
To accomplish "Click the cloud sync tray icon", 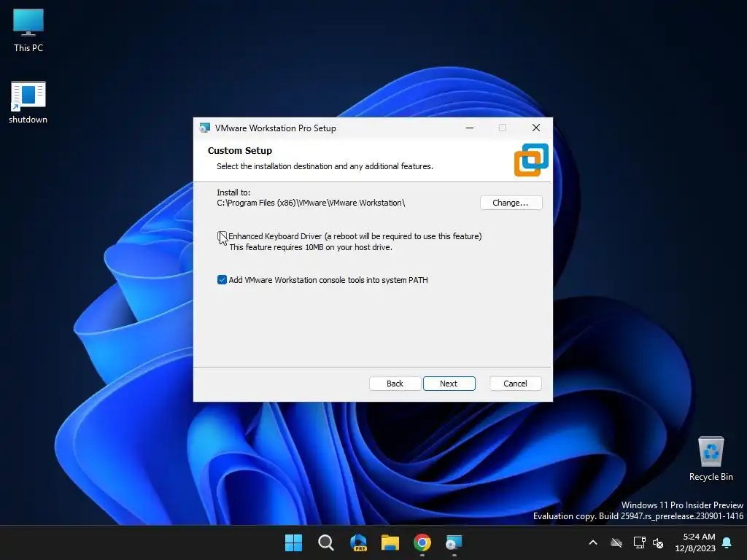I will [616, 542].
